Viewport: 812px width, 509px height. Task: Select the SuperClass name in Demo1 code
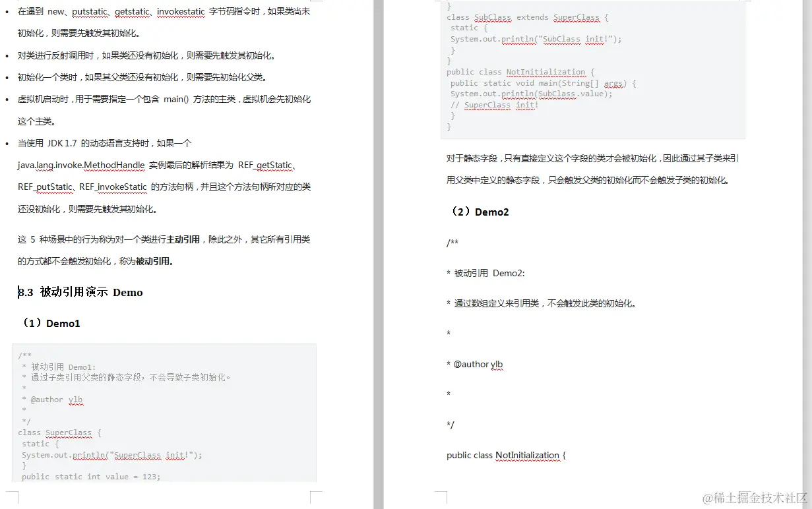[68, 433]
